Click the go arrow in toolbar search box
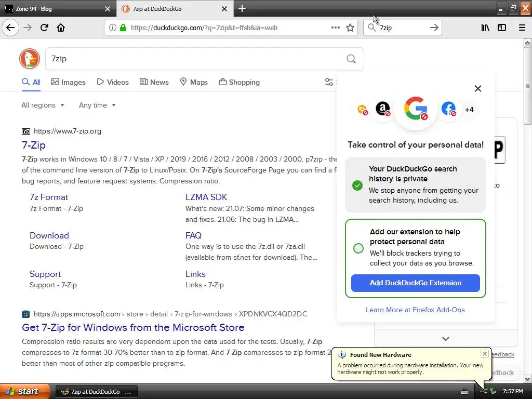This screenshot has height=399, width=532. (434, 28)
